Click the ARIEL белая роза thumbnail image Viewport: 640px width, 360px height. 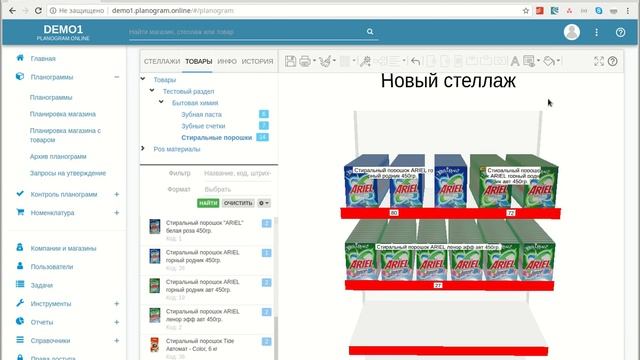(155, 226)
